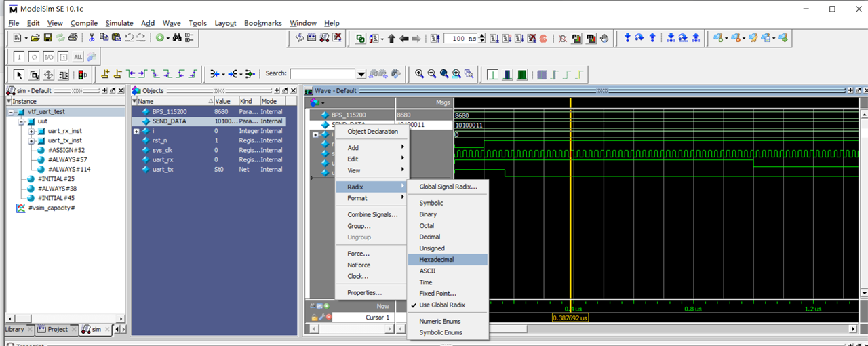Viewport: 868px width, 346px height.
Task: Select the uart_tx signal in Objects
Action: (x=163, y=170)
